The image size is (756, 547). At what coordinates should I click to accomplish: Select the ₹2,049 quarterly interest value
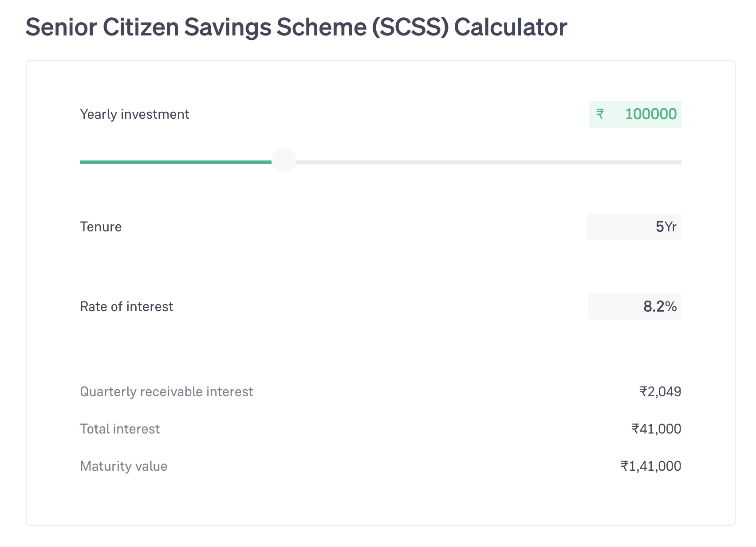click(x=660, y=392)
